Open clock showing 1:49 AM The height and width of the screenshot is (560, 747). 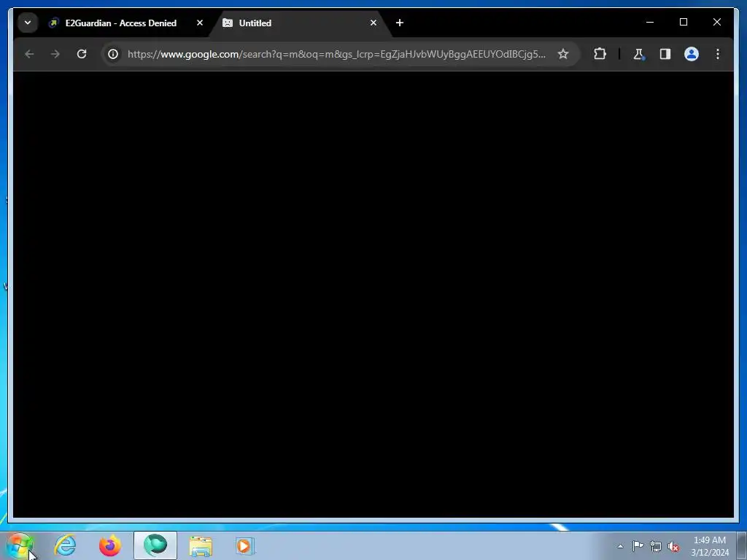710,546
